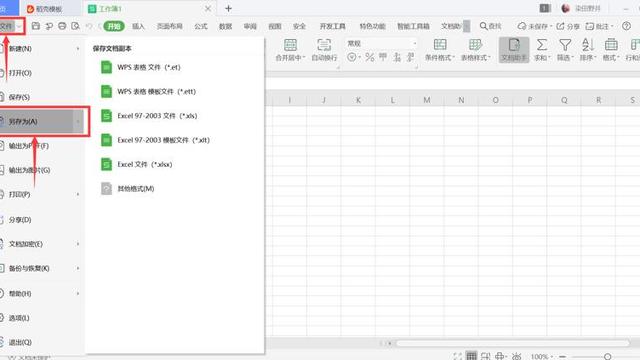
Task: Expand the 新建(N) submenu arrow
Action: click(78, 49)
